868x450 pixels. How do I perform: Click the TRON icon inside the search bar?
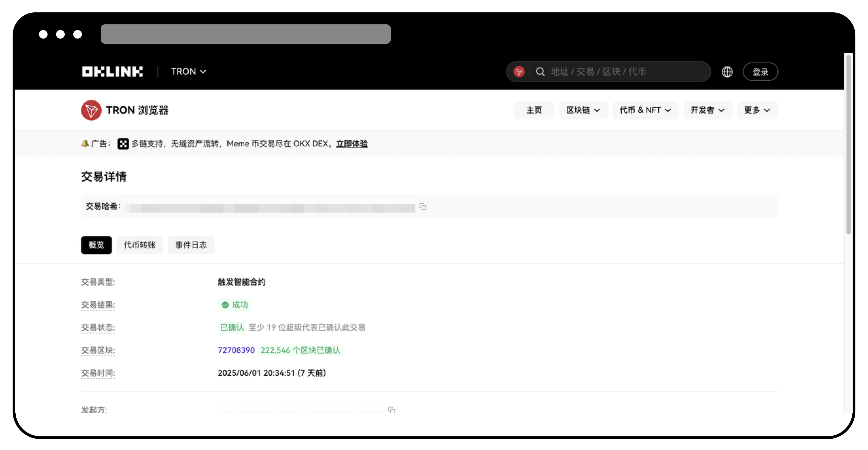tap(519, 71)
